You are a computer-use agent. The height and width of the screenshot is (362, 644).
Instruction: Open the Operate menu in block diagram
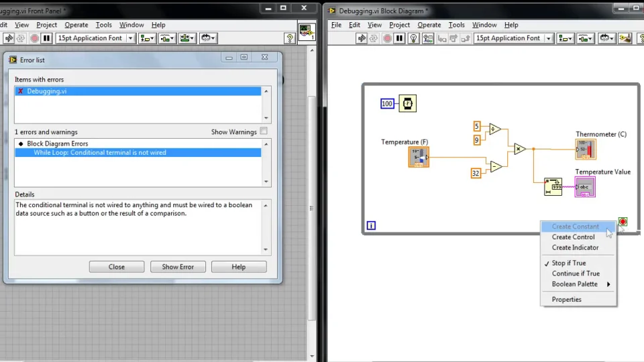429,25
